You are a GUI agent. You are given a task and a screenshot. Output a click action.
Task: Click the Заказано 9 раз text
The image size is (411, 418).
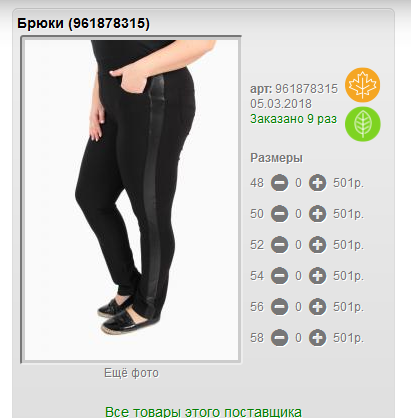(x=293, y=119)
